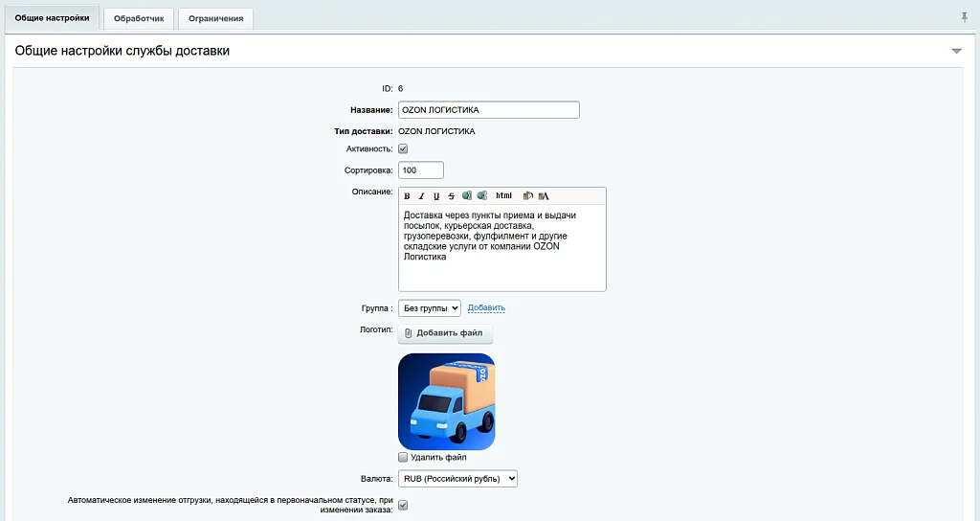
Task: Click the Название input field
Action: 489,110
